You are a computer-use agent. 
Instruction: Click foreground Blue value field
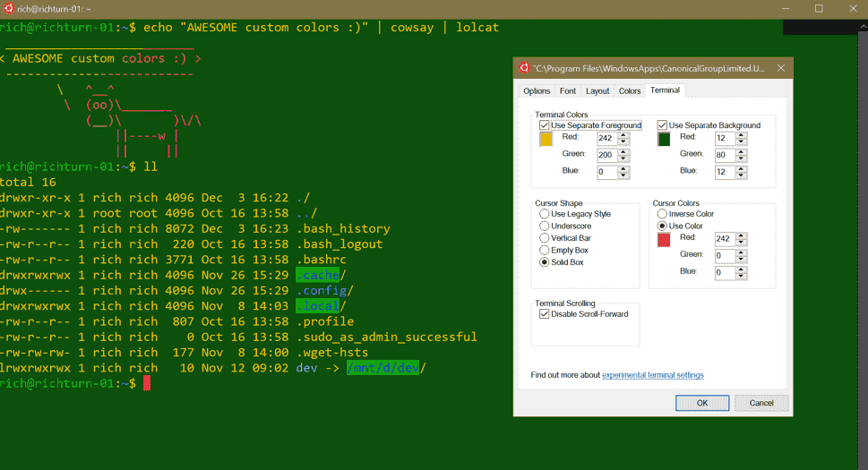(x=607, y=173)
